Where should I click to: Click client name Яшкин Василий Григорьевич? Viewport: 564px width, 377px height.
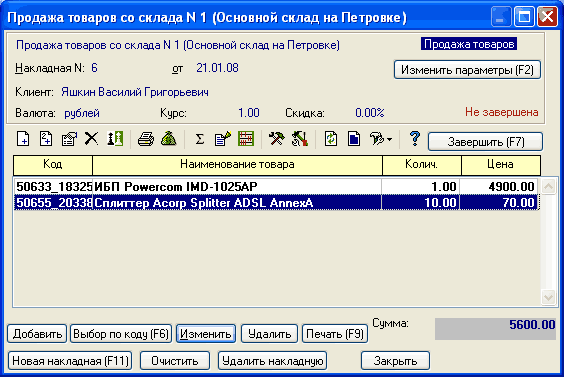(x=135, y=92)
